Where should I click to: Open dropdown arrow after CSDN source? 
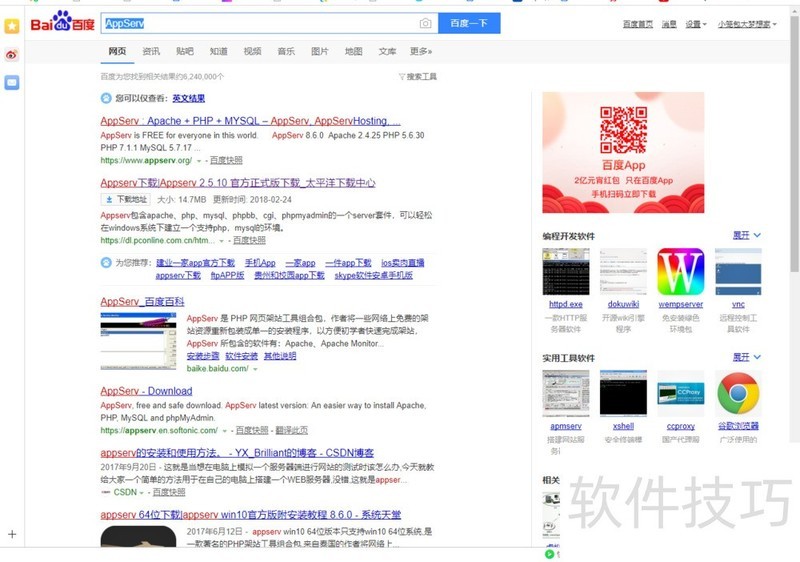click(141, 493)
